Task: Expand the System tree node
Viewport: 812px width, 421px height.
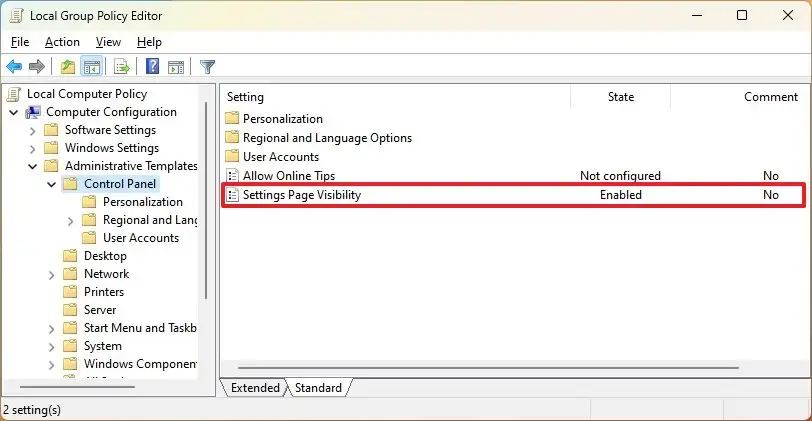Action: coord(51,347)
